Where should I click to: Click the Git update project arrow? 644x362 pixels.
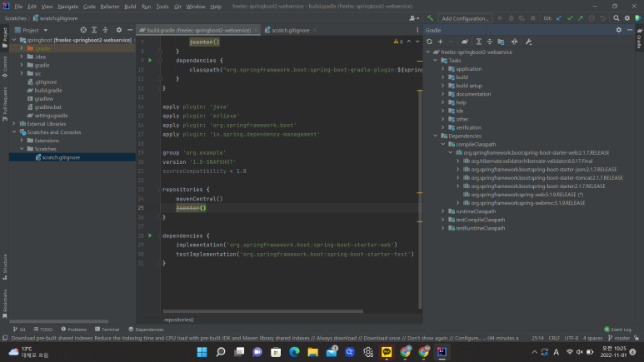558,18
